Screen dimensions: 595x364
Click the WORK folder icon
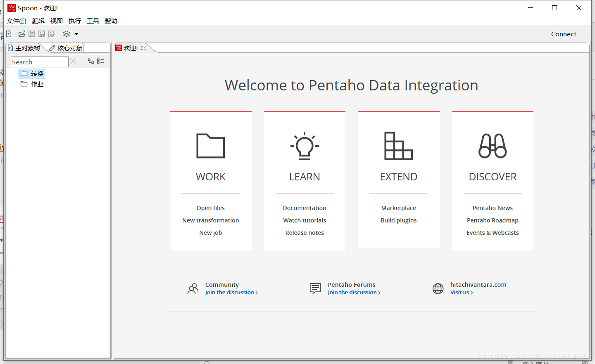coord(211,146)
